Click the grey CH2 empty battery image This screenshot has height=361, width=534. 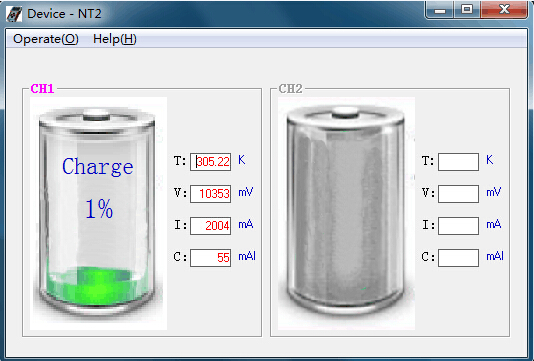click(x=346, y=214)
